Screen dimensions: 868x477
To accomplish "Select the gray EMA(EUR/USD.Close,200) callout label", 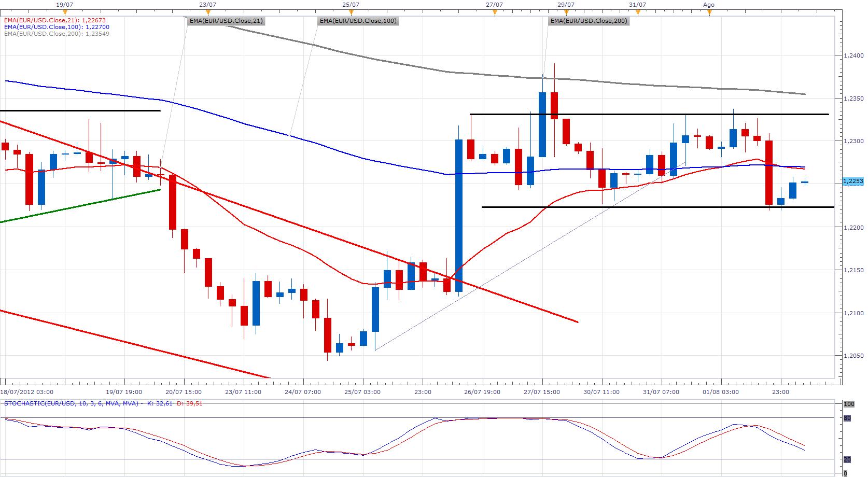I will pos(589,21).
